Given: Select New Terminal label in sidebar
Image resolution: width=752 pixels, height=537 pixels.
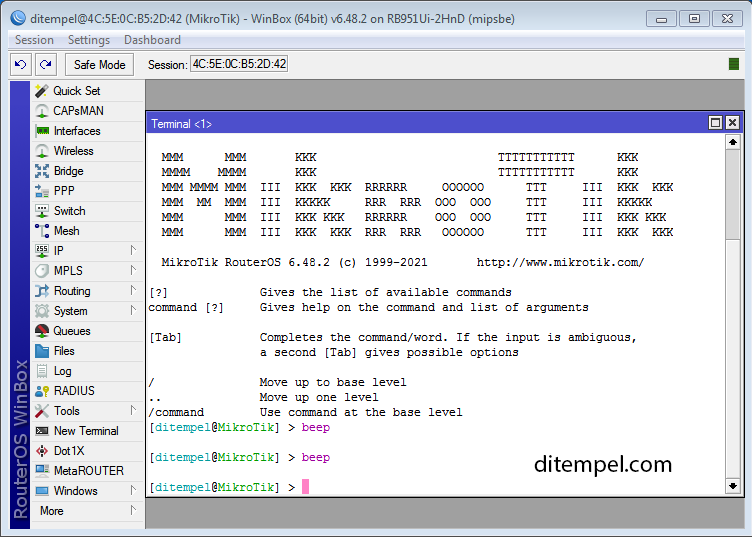Looking at the screenshot, I should (86, 431).
